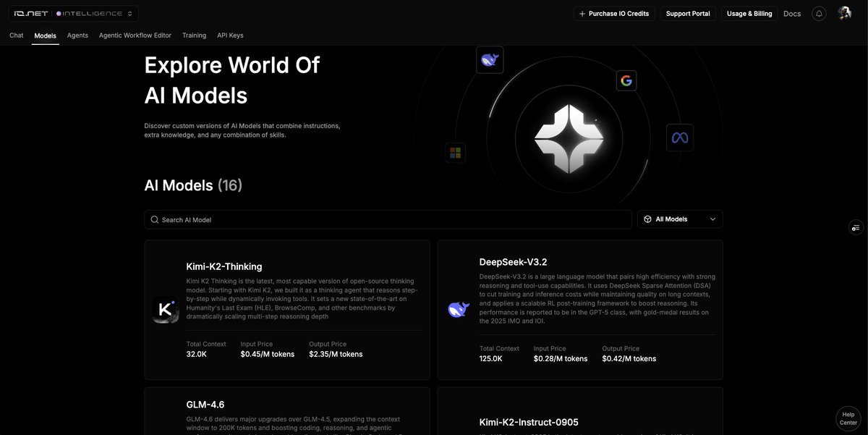Viewport: 868px width, 435px height.
Task: Click the AI Models (16) heading
Action: pos(193,185)
